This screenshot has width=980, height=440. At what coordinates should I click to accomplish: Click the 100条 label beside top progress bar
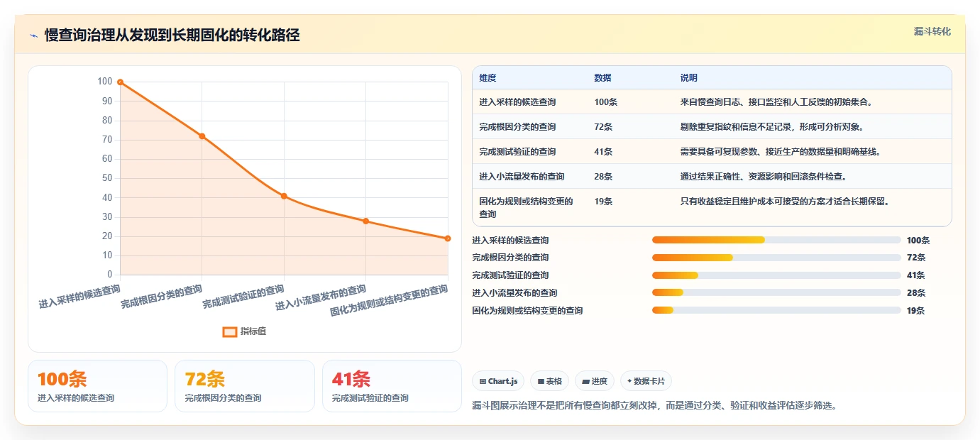point(918,241)
